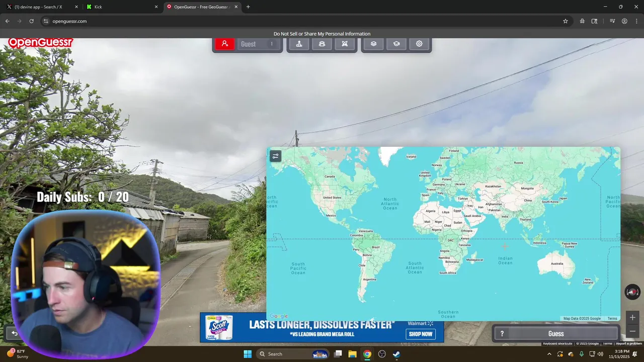Open the multiplayer group icon
Screen dimensions: 644x362
[x=322, y=44]
